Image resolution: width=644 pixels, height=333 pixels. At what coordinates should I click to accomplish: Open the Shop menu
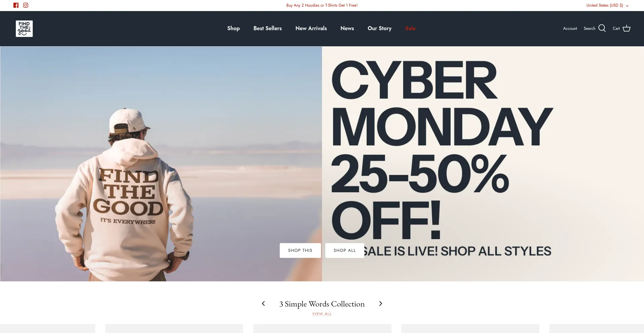click(x=233, y=29)
